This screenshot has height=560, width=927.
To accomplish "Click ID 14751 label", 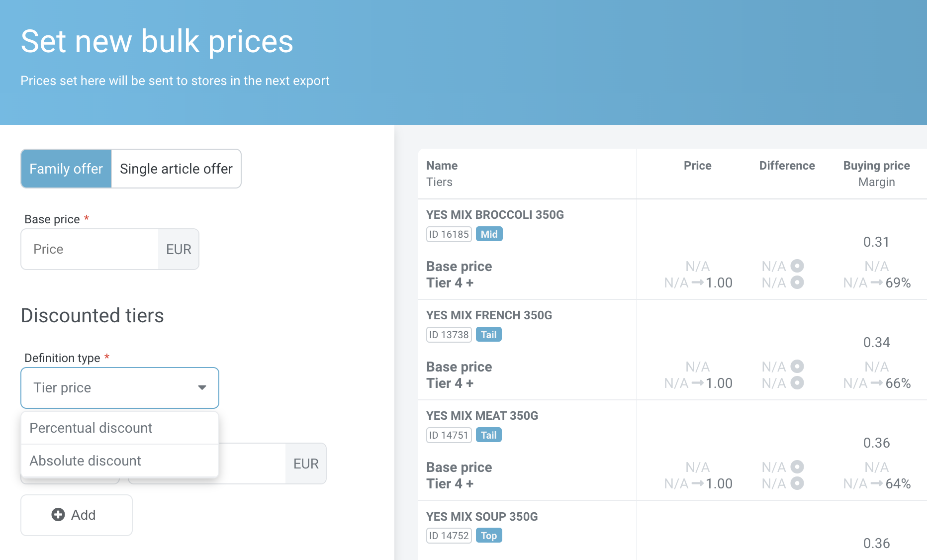I will (449, 435).
